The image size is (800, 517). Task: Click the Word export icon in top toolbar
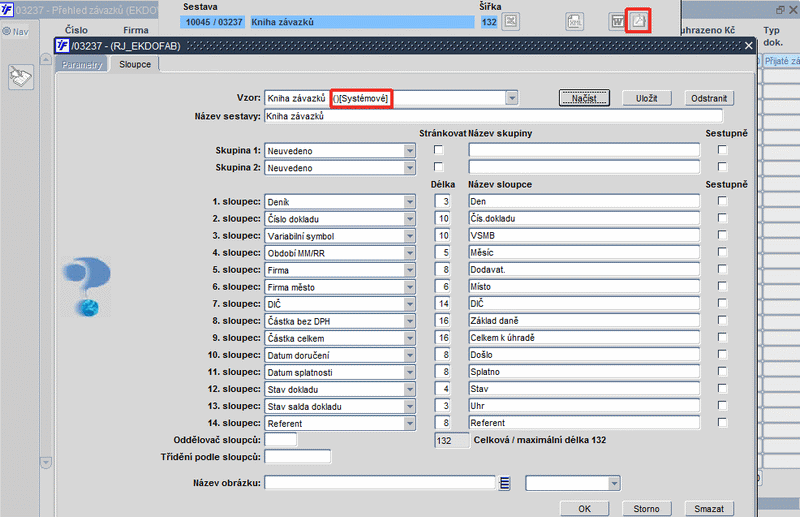[x=617, y=21]
